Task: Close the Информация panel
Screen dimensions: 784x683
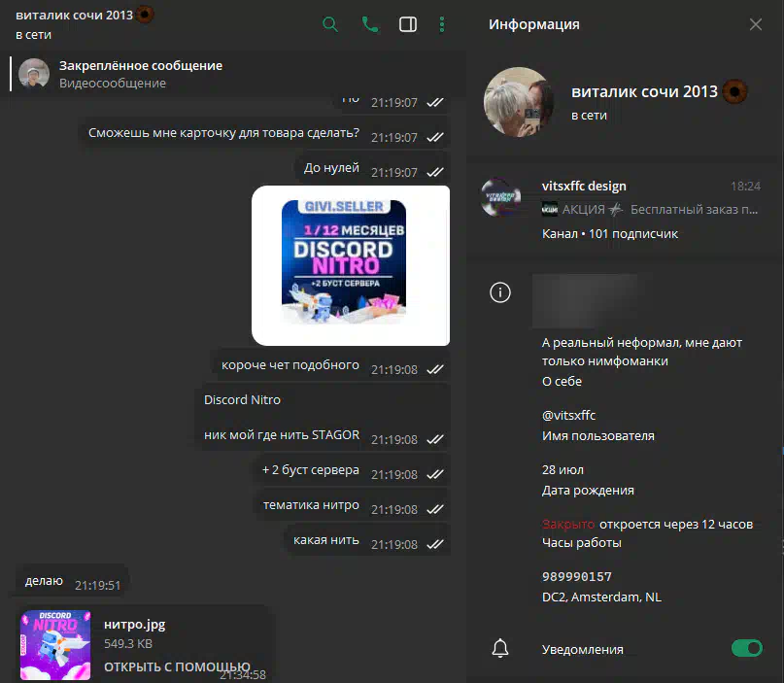Action: pyautogui.click(x=756, y=24)
